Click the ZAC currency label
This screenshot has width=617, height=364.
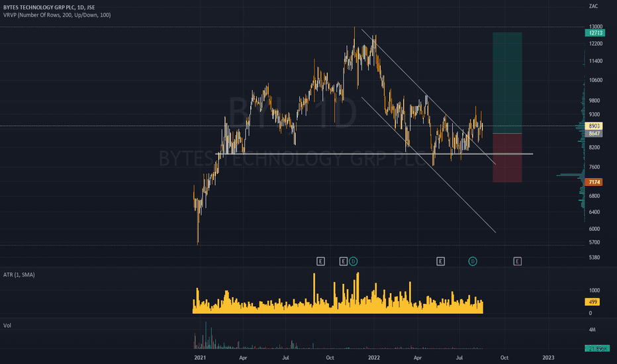(x=593, y=6)
